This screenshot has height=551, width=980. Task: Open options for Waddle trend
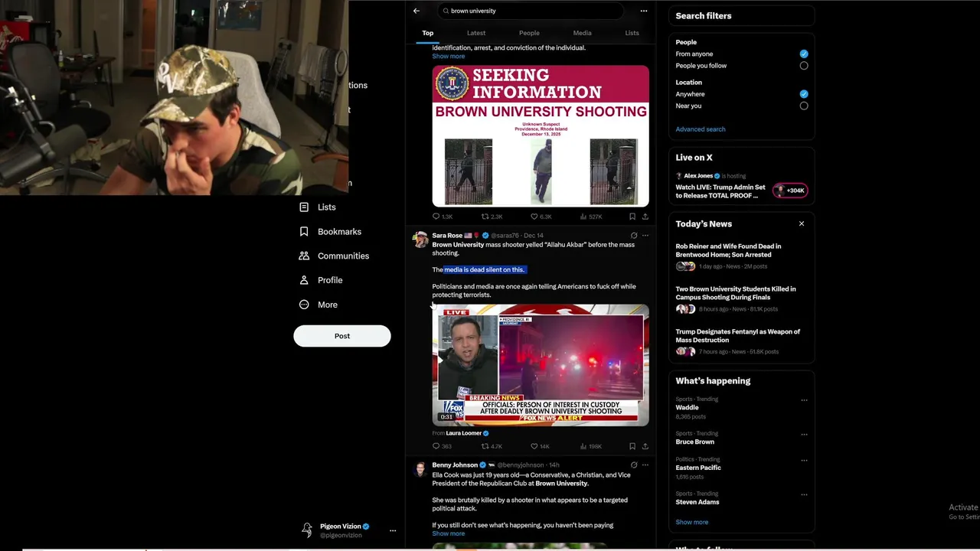click(x=804, y=400)
